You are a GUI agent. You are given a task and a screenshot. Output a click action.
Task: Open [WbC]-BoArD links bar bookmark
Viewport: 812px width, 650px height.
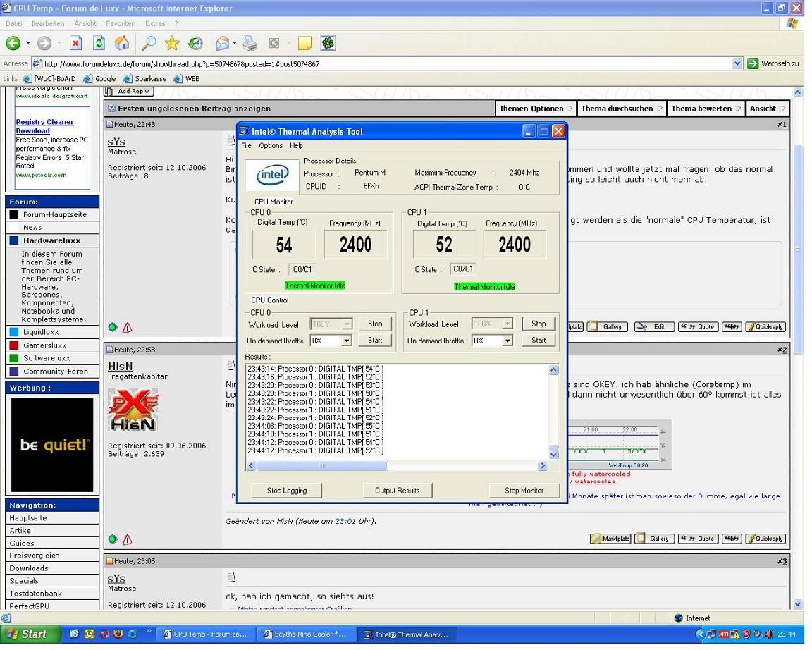[x=50, y=79]
